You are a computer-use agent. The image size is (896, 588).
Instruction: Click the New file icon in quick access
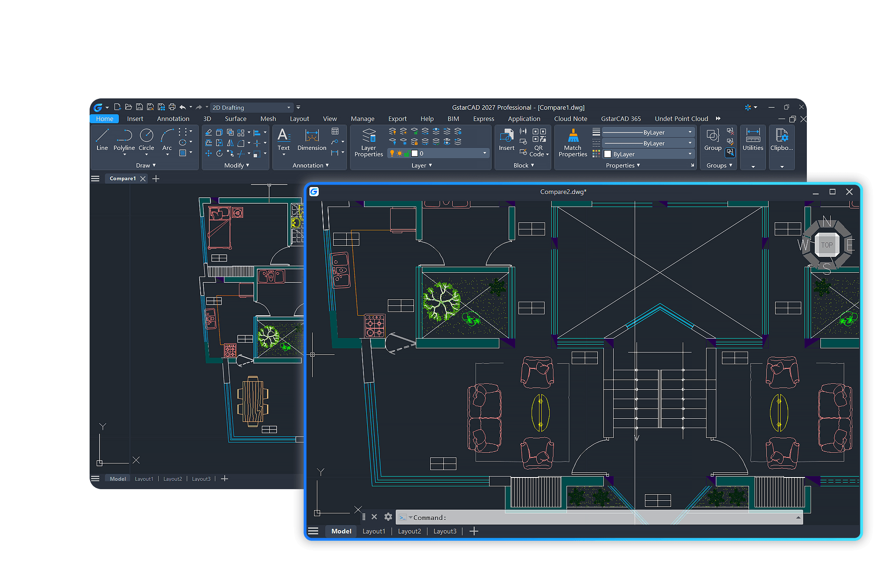pos(117,107)
